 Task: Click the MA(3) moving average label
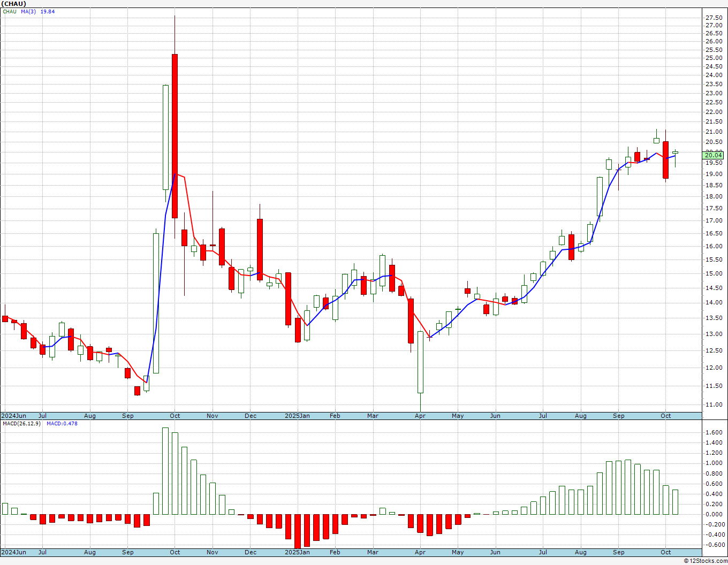(28, 12)
